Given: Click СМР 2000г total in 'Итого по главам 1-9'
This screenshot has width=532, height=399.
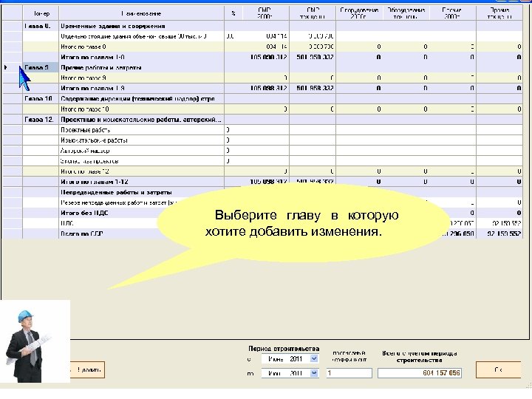Looking at the screenshot, I should [269, 88].
